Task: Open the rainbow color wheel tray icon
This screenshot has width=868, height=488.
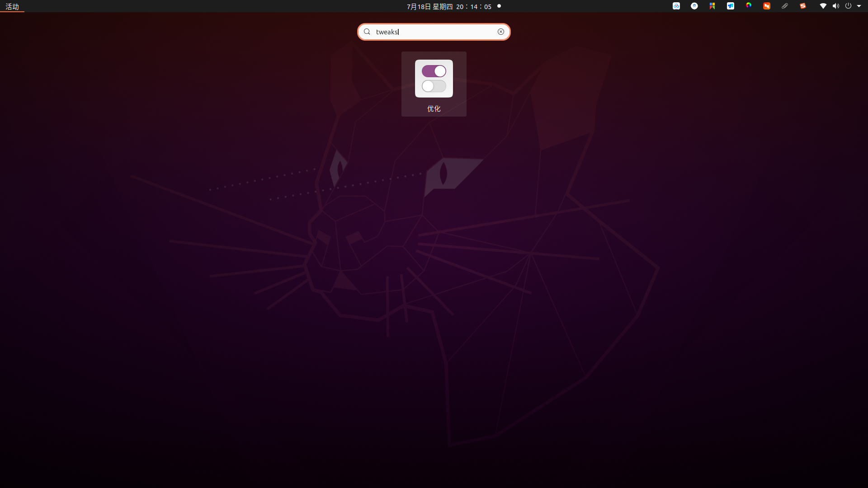Action: tap(749, 6)
